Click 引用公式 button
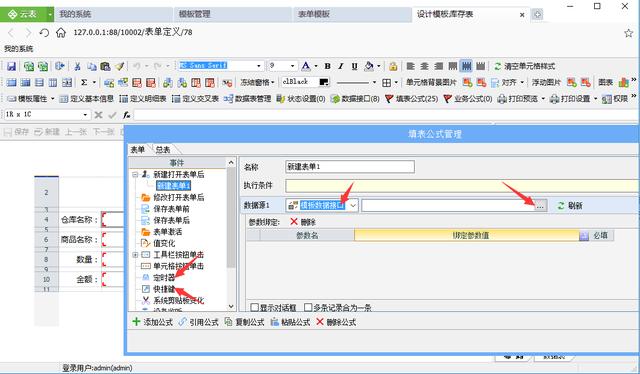 click(x=199, y=322)
